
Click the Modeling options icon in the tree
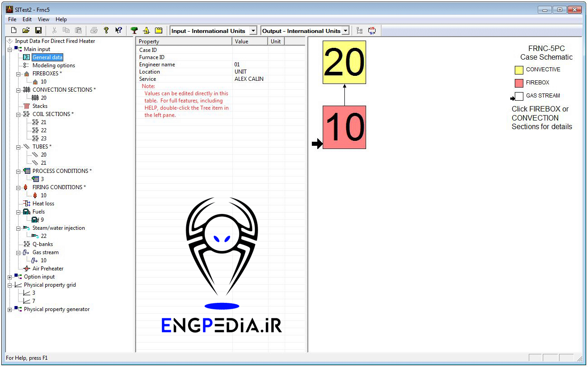(27, 65)
